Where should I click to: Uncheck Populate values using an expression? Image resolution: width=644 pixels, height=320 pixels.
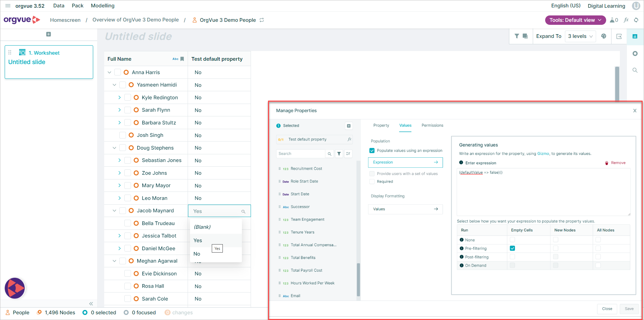click(372, 151)
